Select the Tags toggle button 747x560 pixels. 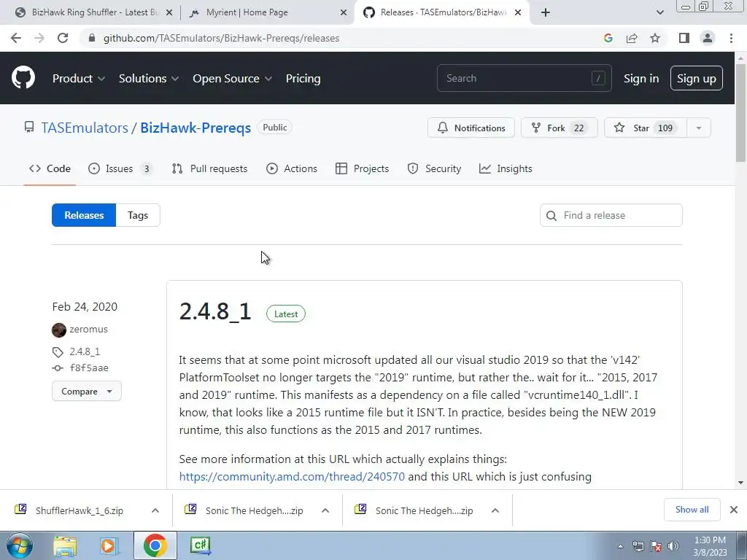[x=138, y=215]
